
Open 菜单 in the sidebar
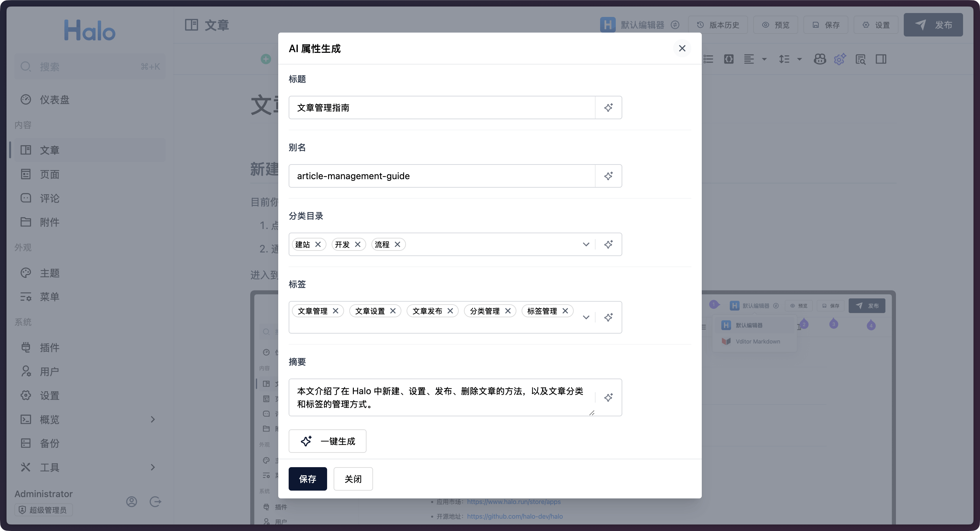pyautogui.click(x=89, y=297)
